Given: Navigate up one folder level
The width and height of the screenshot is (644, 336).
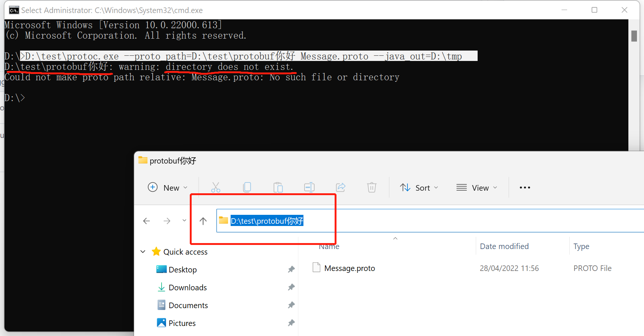Looking at the screenshot, I should tap(203, 220).
